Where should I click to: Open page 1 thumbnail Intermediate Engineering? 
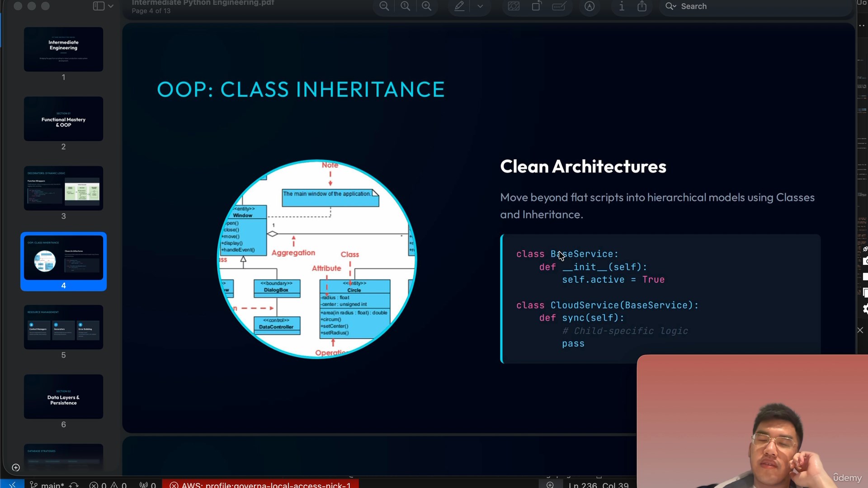63,49
